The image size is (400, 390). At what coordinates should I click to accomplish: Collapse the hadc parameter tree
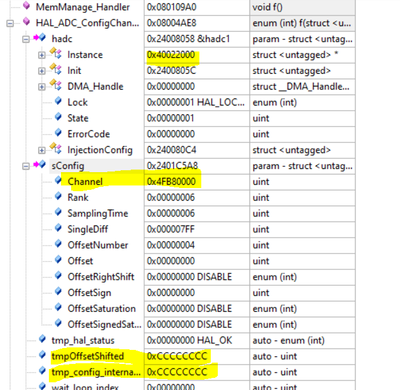tap(26, 39)
